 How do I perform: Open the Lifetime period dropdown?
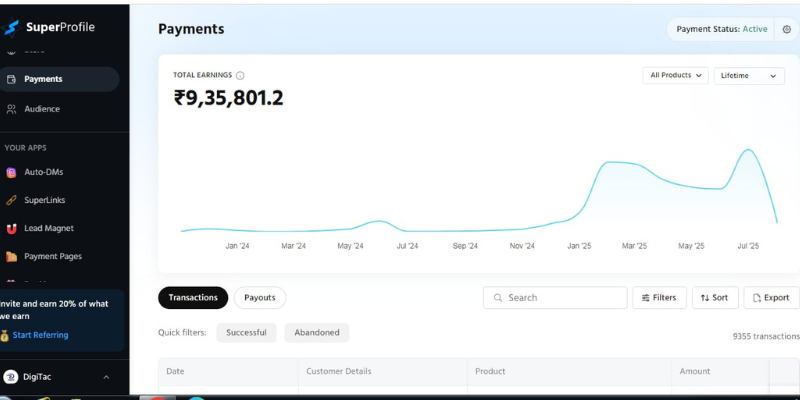point(749,76)
